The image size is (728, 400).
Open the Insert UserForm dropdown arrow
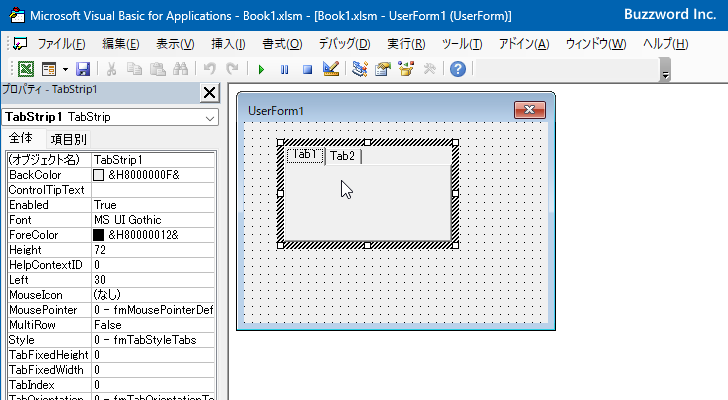pyautogui.click(x=65, y=69)
